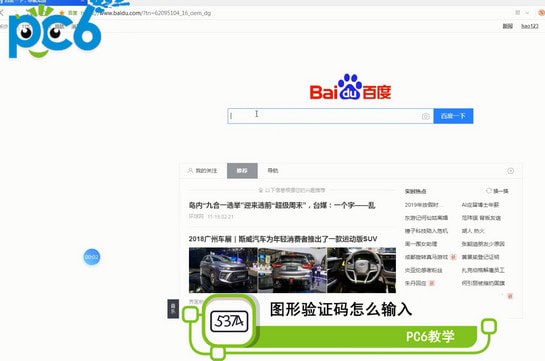Click the 百度一下 search button
The width and height of the screenshot is (545, 361).
click(x=453, y=116)
